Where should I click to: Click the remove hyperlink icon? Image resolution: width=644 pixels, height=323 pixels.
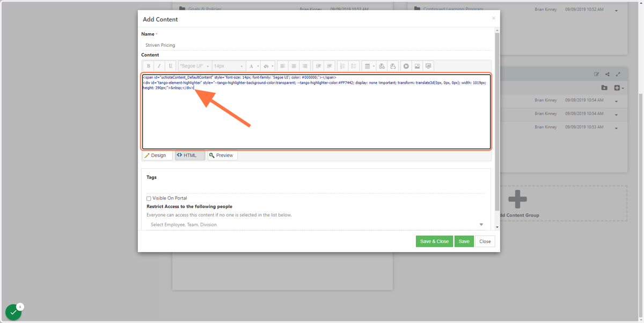pos(393,66)
